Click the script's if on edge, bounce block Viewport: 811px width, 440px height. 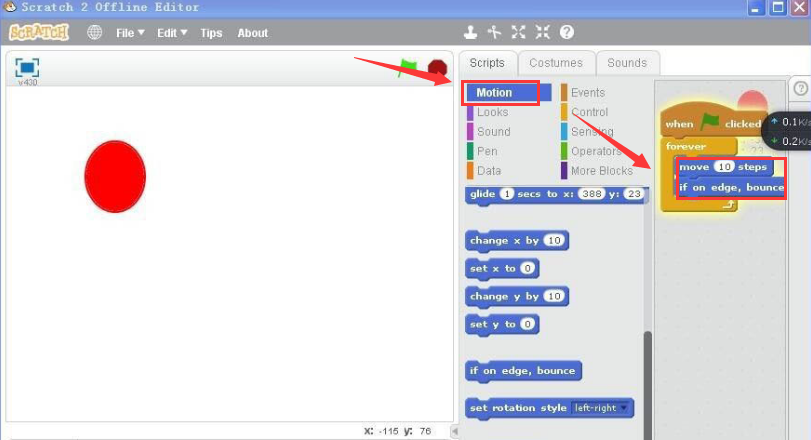730,188
